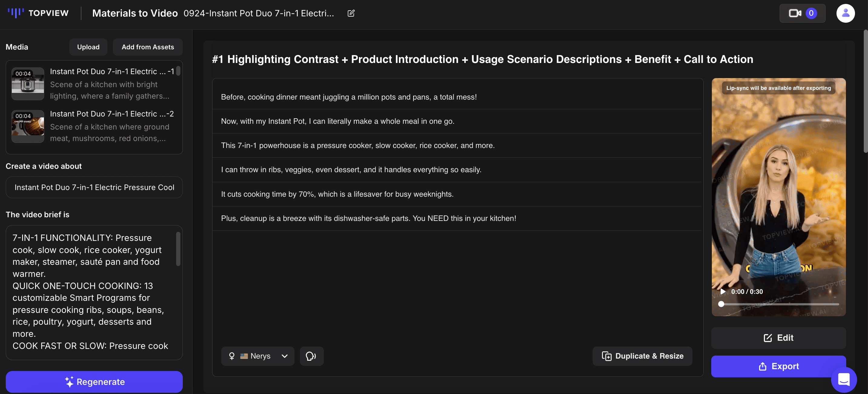The width and height of the screenshot is (868, 394).
Task: Click the Edit icon below the video preview
Action: [768, 338]
